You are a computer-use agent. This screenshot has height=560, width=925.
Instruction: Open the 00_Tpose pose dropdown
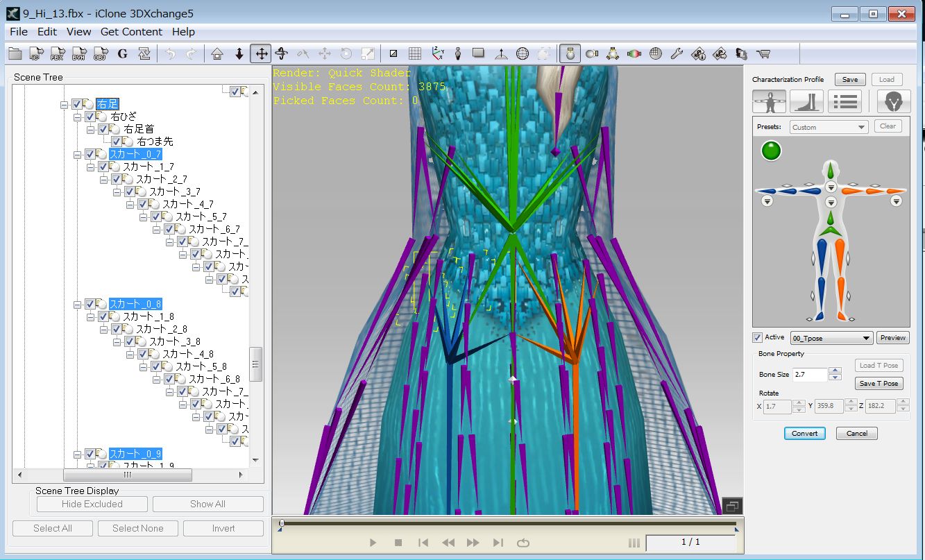tap(831, 338)
